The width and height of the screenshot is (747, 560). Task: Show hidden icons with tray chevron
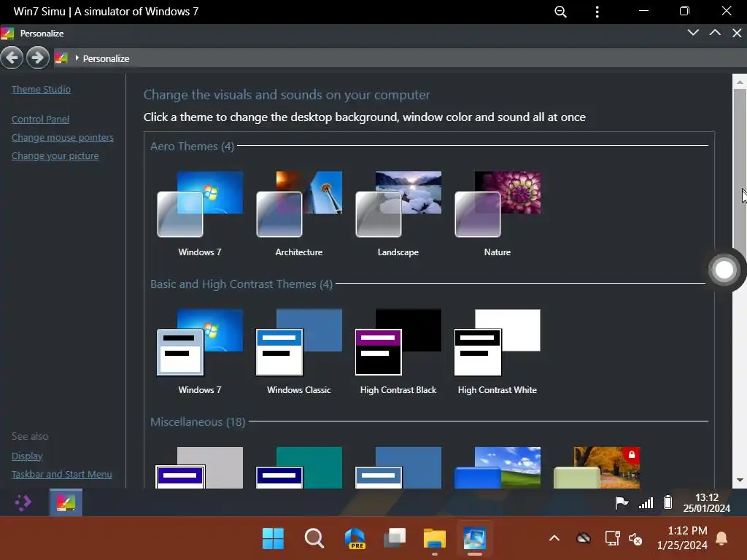[x=554, y=538]
